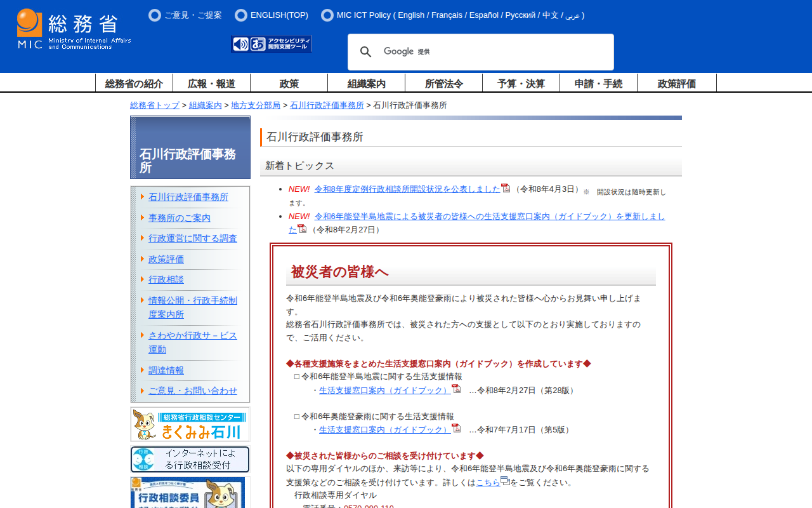Viewport: 812px width, 508px height.
Task: Open the accessibility reading support tool
Action: [x=272, y=44]
